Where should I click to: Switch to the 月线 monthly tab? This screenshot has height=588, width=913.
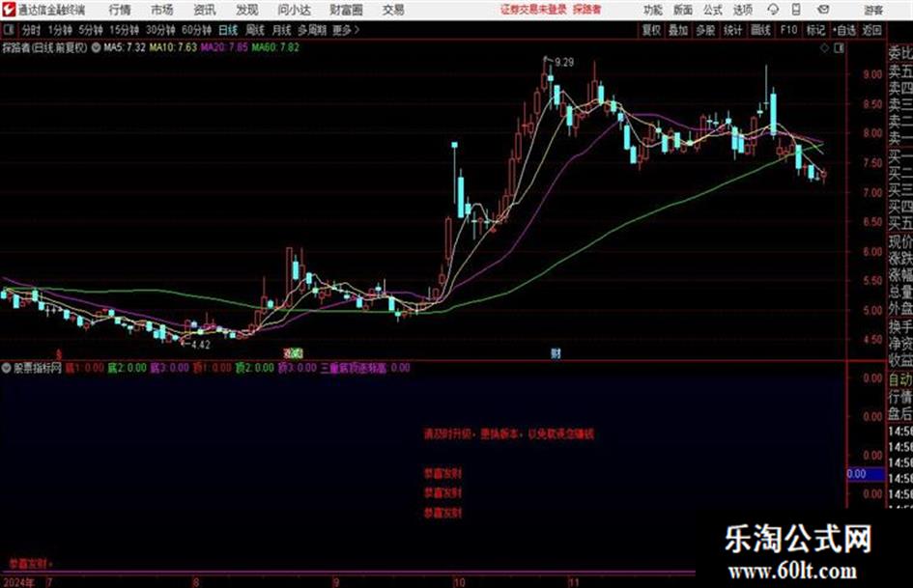coord(282,30)
